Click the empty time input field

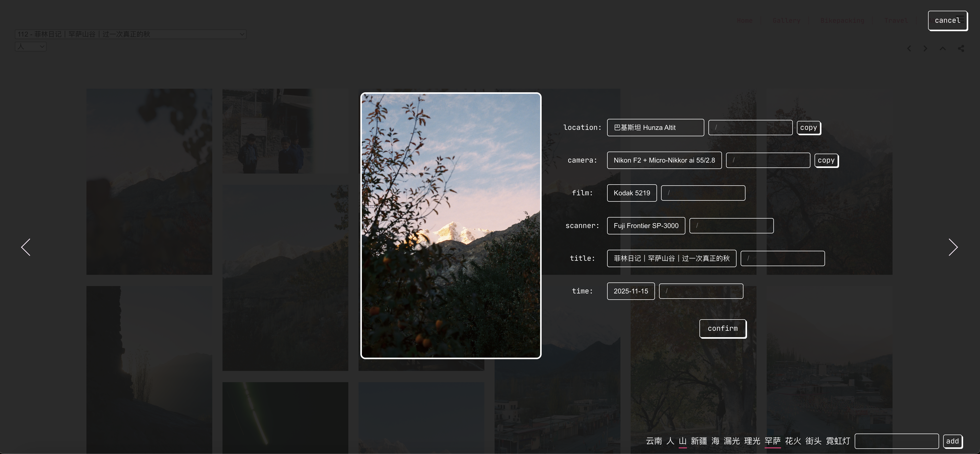click(x=701, y=291)
